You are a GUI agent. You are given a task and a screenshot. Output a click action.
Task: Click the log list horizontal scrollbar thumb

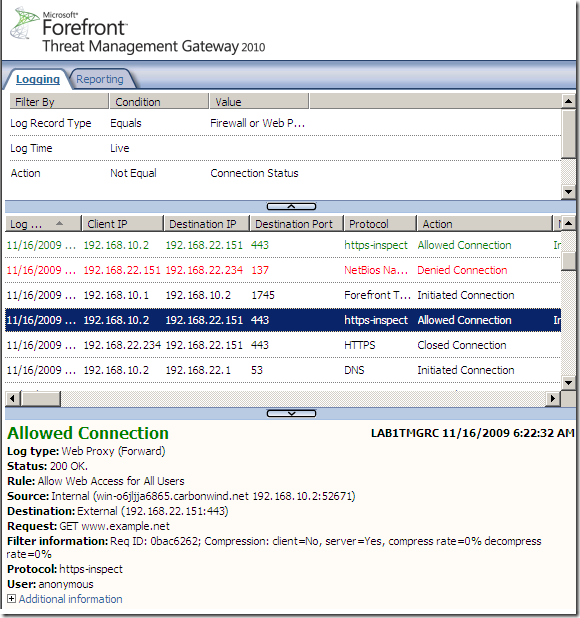(41, 398)
